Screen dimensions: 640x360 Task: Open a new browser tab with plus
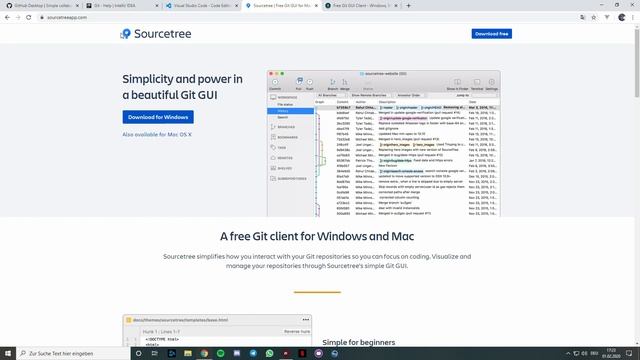(408, 6)
